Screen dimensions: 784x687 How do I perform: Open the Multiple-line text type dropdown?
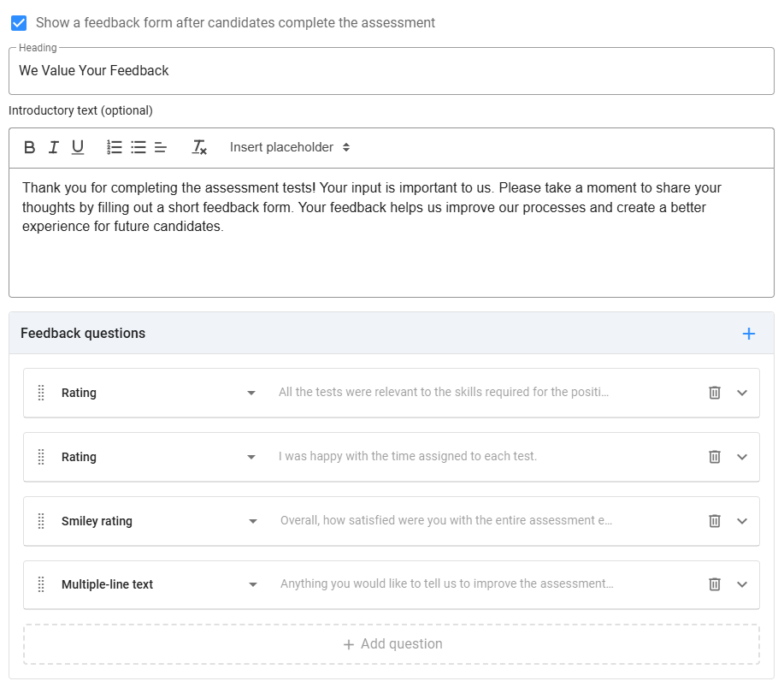coord(251,584)
